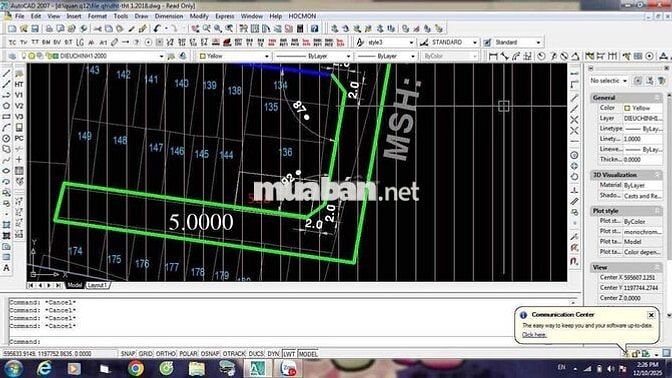Open the linetype ByLayer dropdown
Image resolution: width=672 pixels, height=378 pixels.
click(348, 56)
